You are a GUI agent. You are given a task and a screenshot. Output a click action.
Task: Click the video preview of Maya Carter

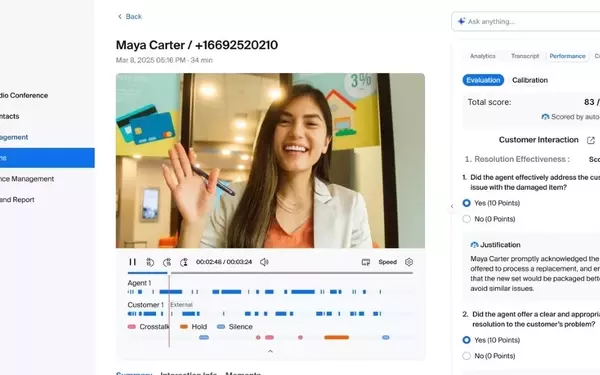click(270, 161)
